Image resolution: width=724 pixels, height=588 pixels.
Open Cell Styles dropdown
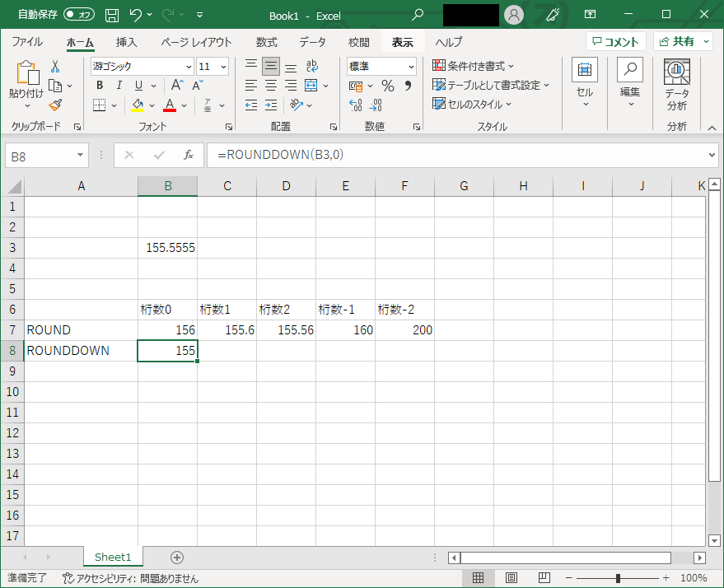point(472,105)
